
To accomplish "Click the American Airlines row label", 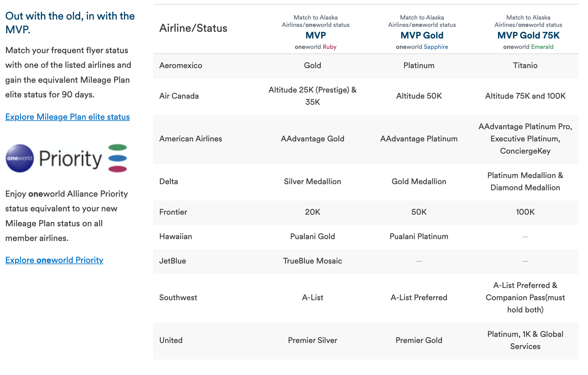I will pyautogui.click(x=191, y=139).
